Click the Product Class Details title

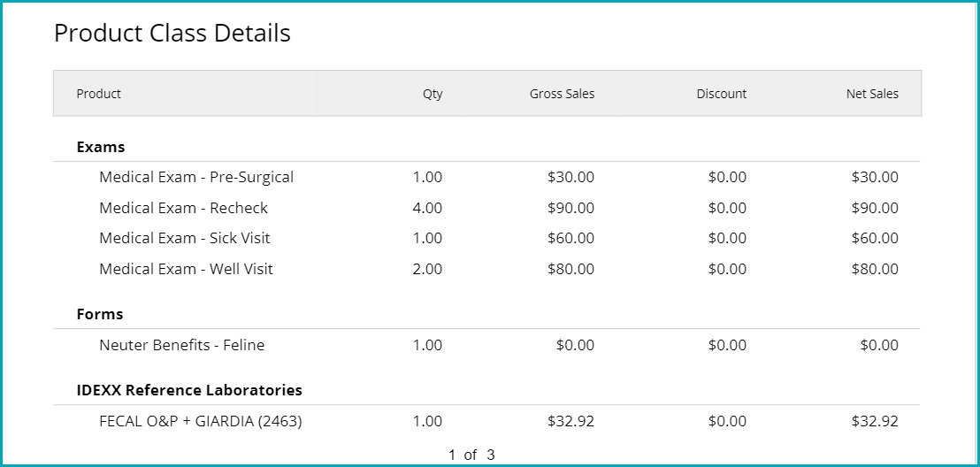172,34
